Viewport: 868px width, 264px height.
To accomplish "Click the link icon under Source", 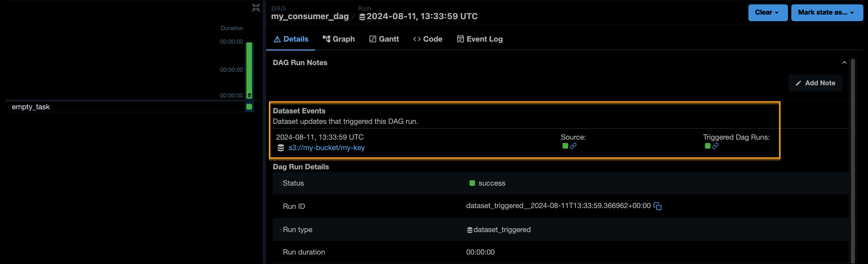I will click(x=574, y=146).
